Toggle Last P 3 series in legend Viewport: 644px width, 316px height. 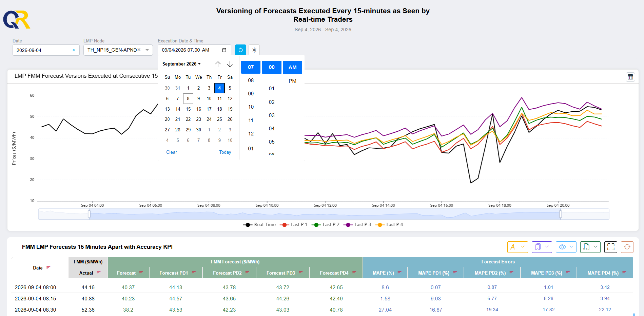click(357, 225)
